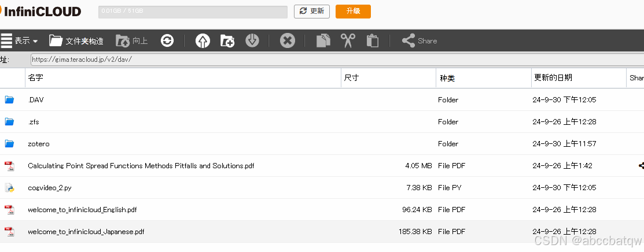
Task: Click the upload arrow icon
Action: pyautogui.click(x=203, y=40)
